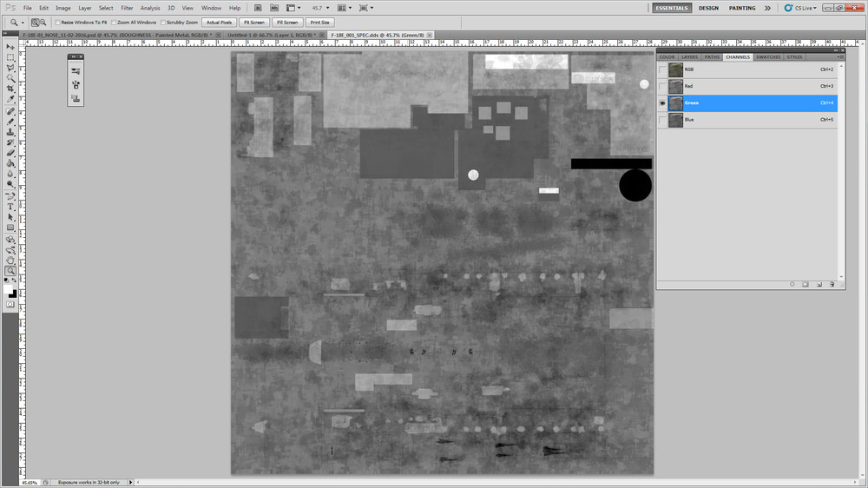Open Arrange Documents dropdown

[345, 8]
